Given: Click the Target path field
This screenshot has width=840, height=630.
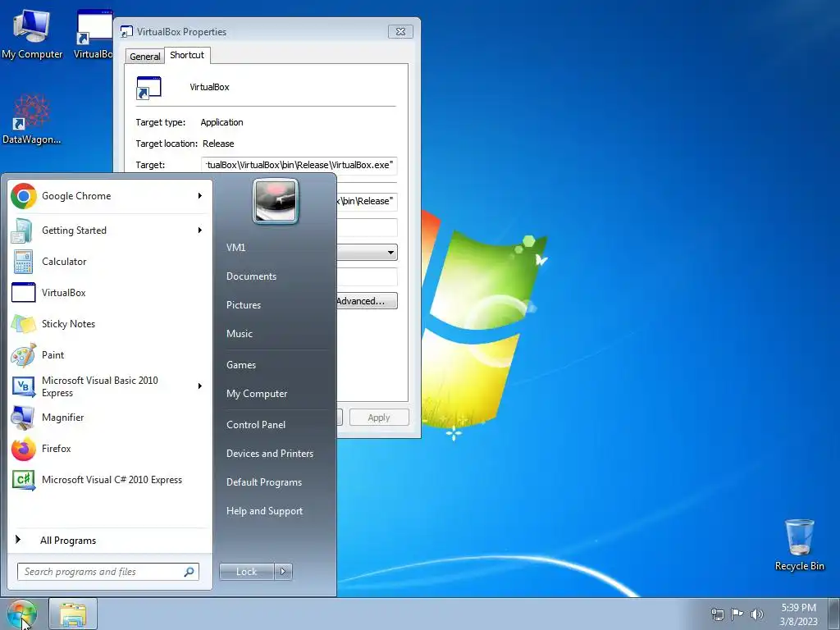Looking at the screenshot, I should coord(299,165).
